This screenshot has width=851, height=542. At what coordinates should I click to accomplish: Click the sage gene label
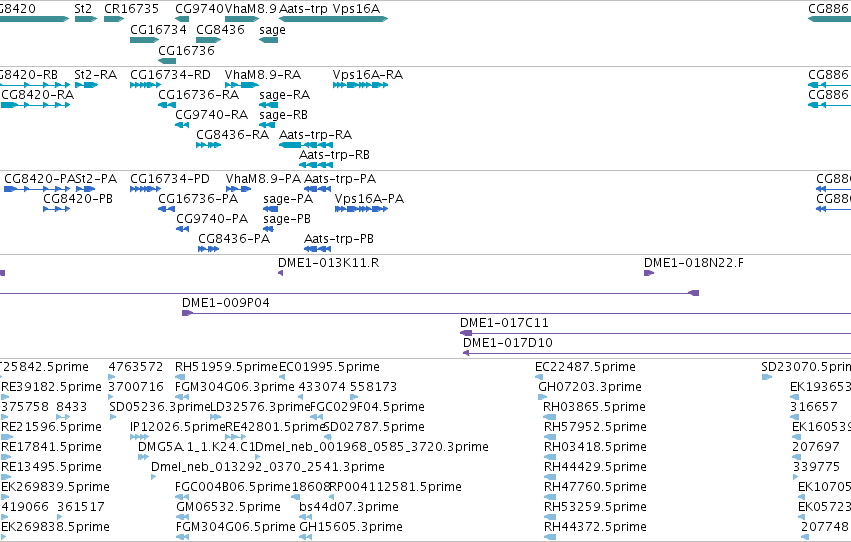pos(272,30)
